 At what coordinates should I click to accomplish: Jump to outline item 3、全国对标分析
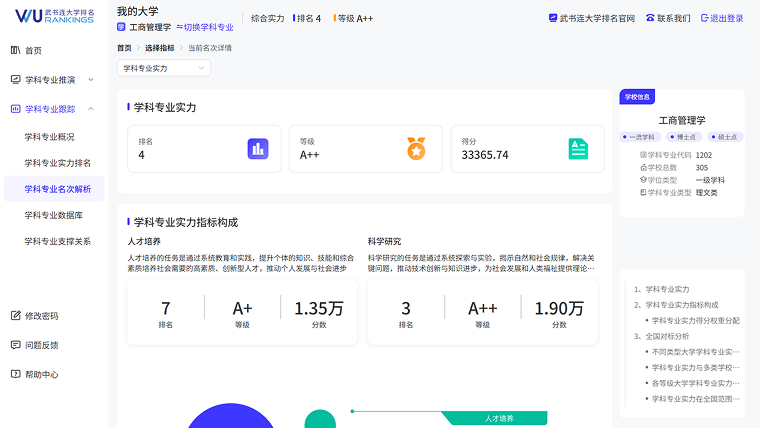point(662,336)
